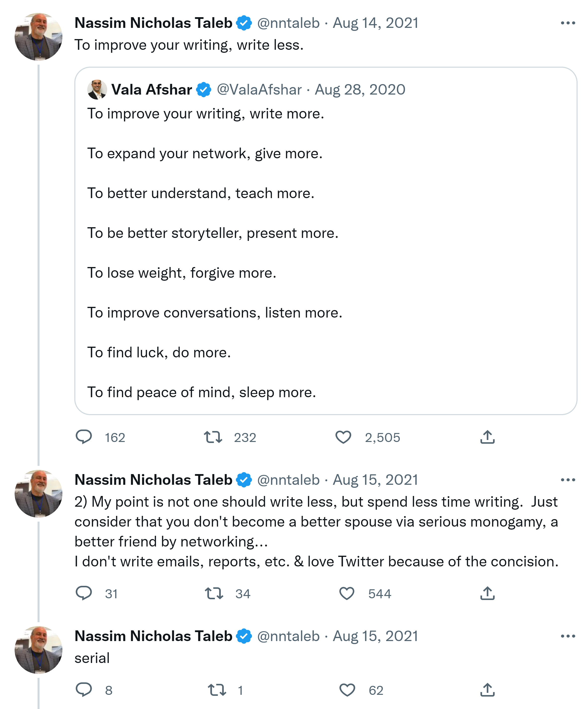Retweet the "spend less time writing" tweet
The height and width of the screenshot is (709, 588).
click(x=214, y=593)
